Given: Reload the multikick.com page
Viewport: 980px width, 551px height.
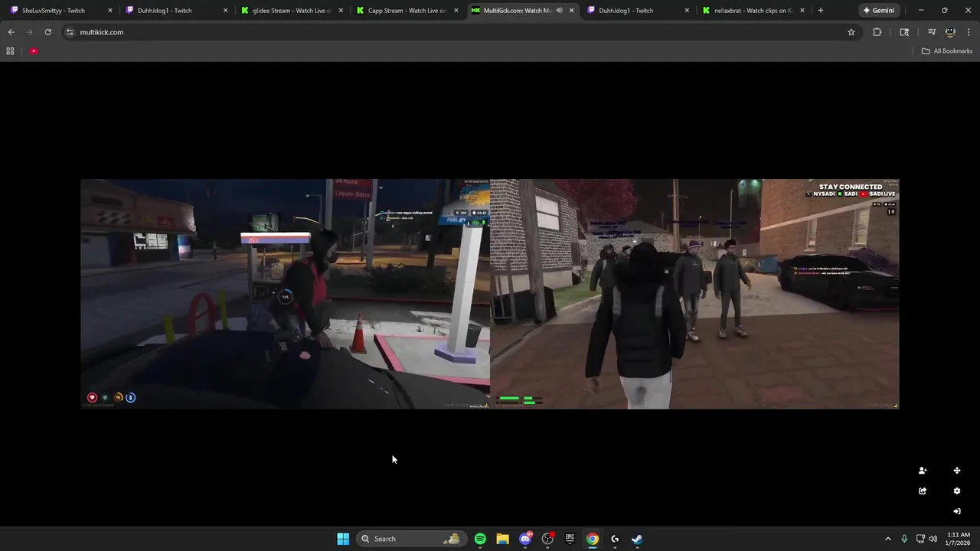Looking at the screenshot, I should point(47,32).
